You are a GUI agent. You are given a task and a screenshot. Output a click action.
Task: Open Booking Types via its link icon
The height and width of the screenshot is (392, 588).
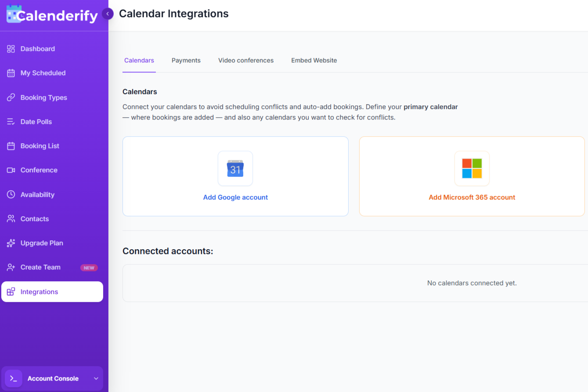coord(10,97)
